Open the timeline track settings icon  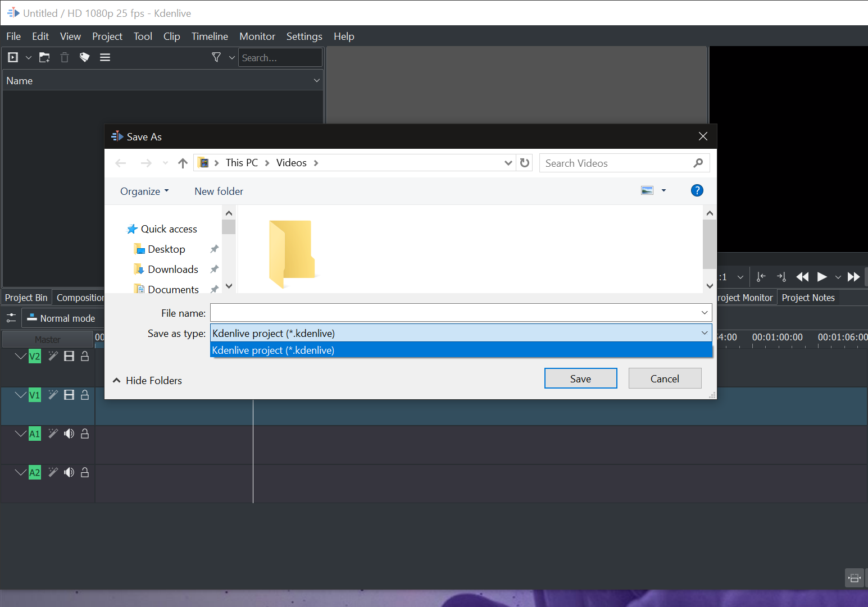11,318
